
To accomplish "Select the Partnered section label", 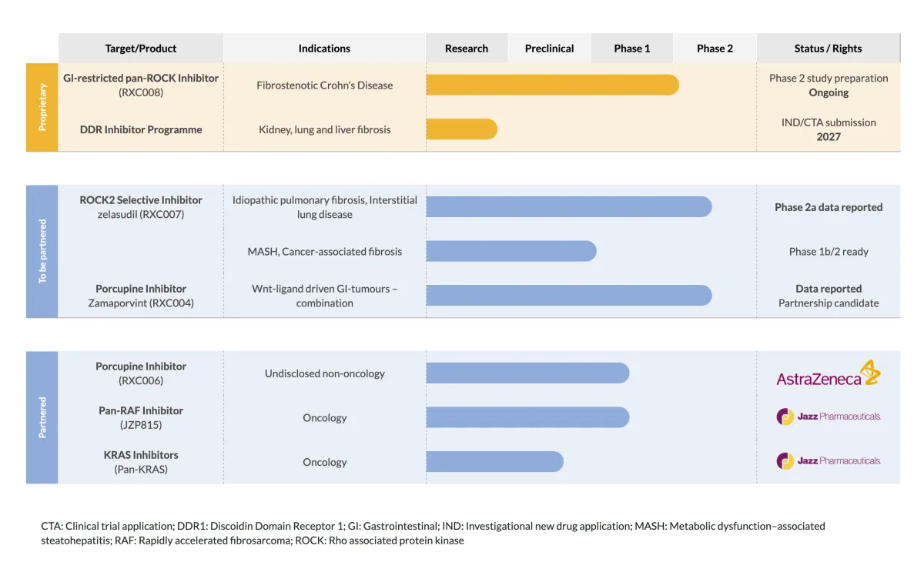I will pos(42,417).
